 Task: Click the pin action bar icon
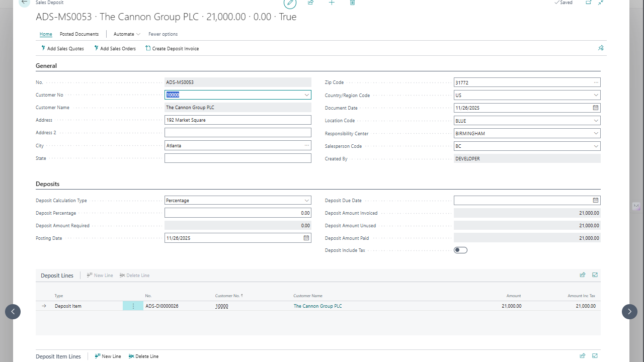pyautogui.click(x=600, y=48)
